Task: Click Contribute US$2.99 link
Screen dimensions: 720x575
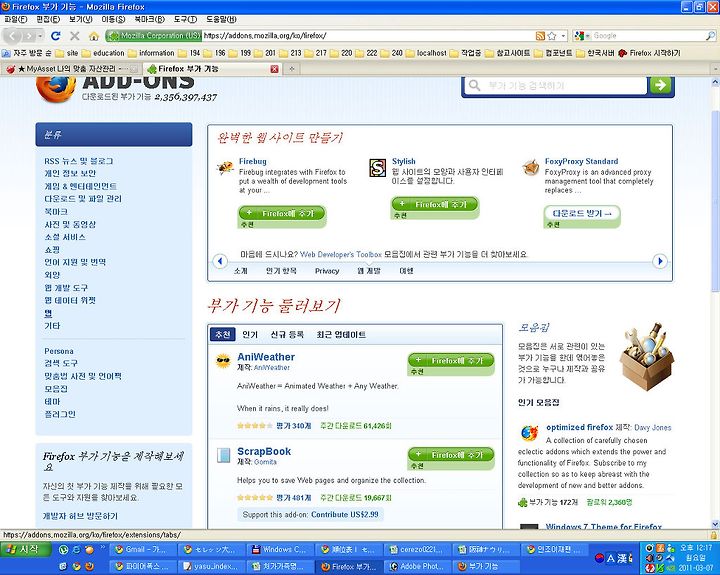Action: [345, 514]
